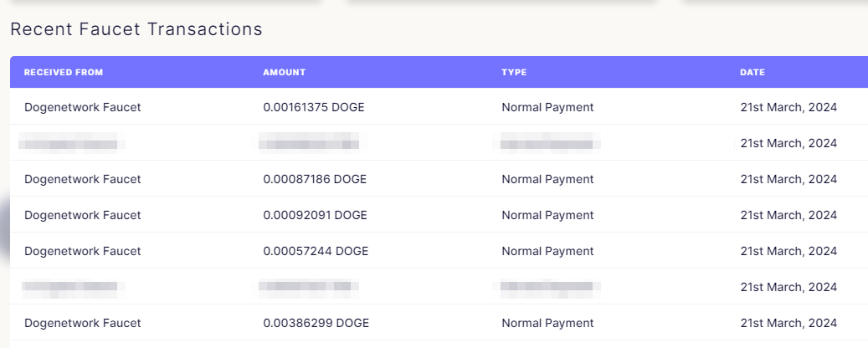868x348 pixels.
Task: Select the TYPE column header
Action: tap(514, 73)
